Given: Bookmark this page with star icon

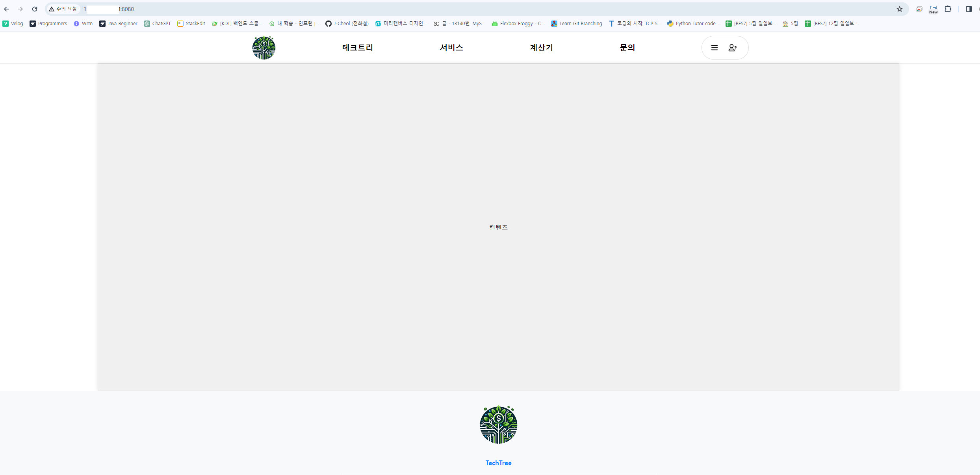Looking at the screenshot, I should pyautogui.click(x=899, y=9).
